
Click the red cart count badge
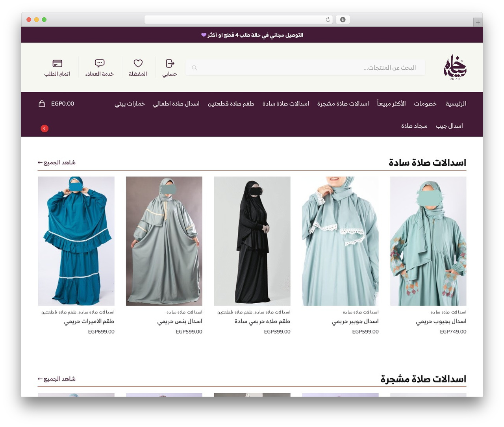[x=44, y=128]
